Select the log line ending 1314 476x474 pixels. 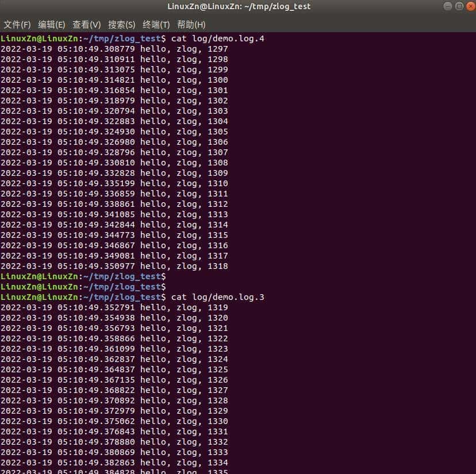(114, 225)
